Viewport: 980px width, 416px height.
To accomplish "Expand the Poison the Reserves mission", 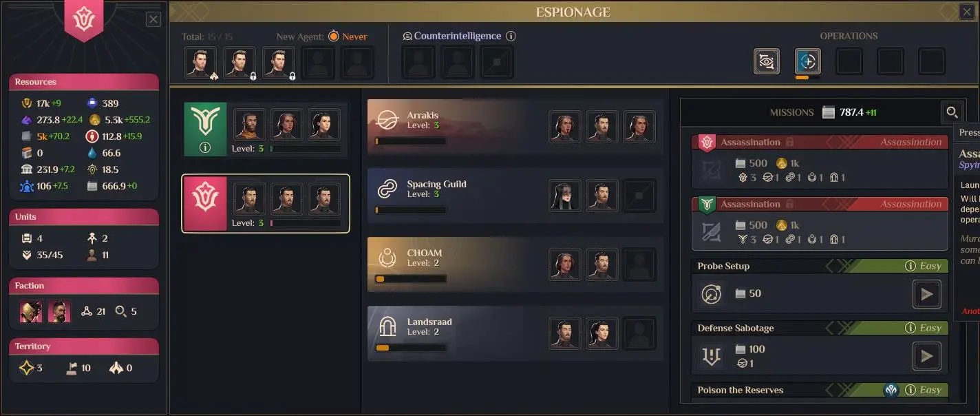I will [820, 390].
